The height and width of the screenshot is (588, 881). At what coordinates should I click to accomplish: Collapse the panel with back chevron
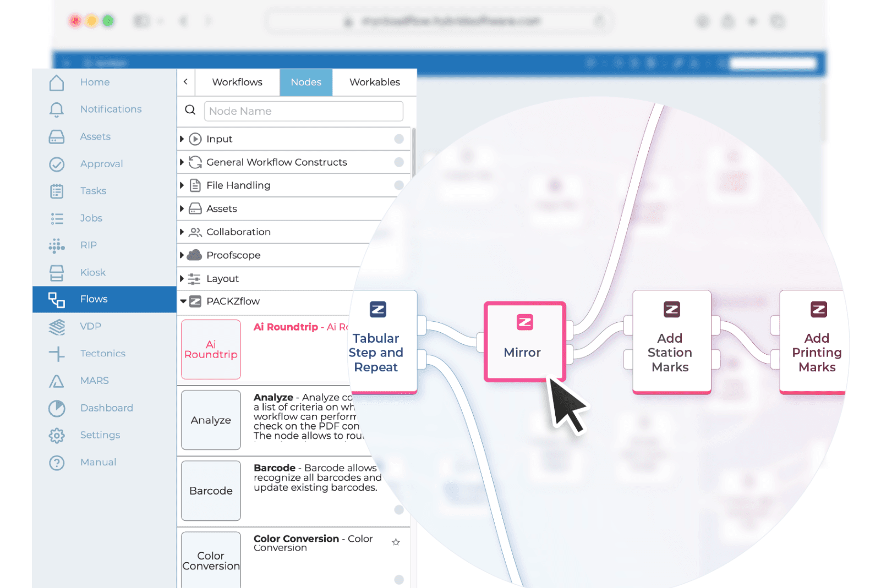click(x=186, y=82)
